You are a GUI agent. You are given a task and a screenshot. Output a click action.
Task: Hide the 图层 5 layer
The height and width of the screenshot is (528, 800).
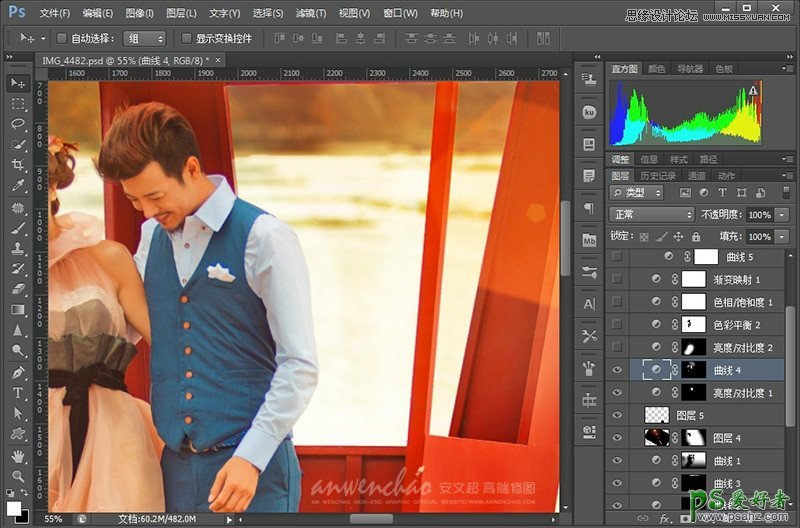point(617,414)
